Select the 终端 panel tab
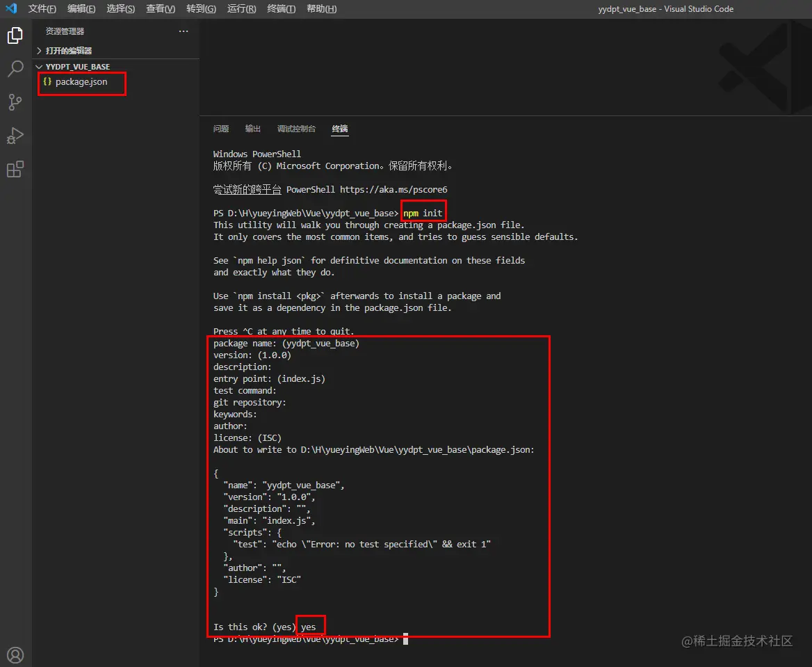 (340, 129)
